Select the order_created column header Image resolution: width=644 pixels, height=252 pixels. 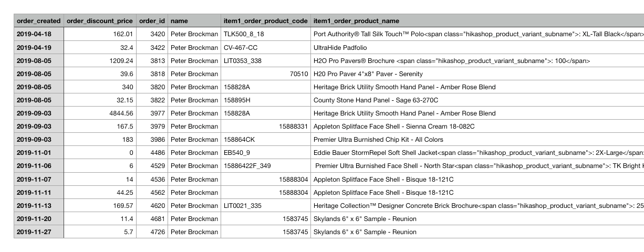tap(39, 21)
